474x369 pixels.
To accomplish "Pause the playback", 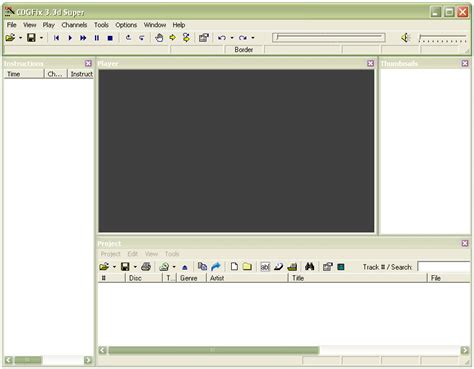I will pyautogui.click(x=97, y=38).
